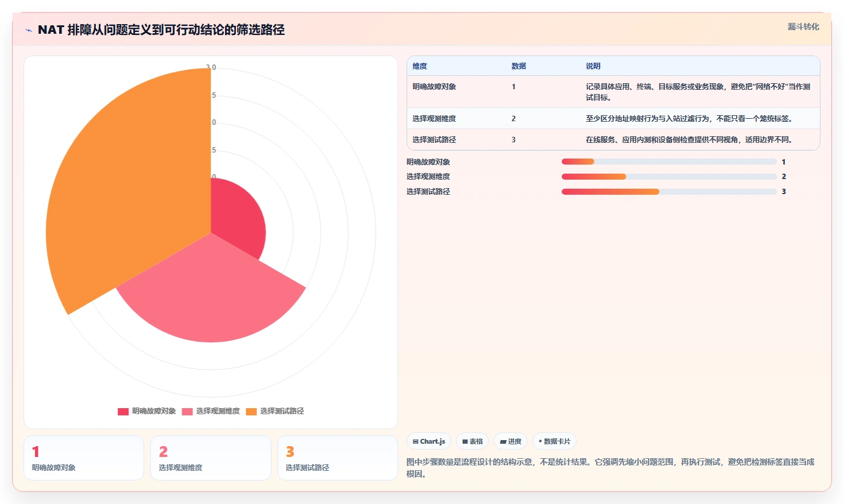Image resolution: width=844 pixels, height=504 pixels.
Task: Click the 选择观测维度 progress bar
Action: pos(669,177)
